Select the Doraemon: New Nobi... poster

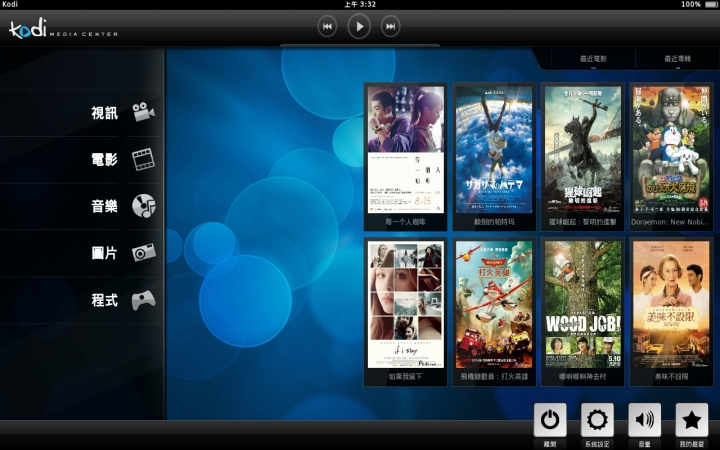pos(671,149)
